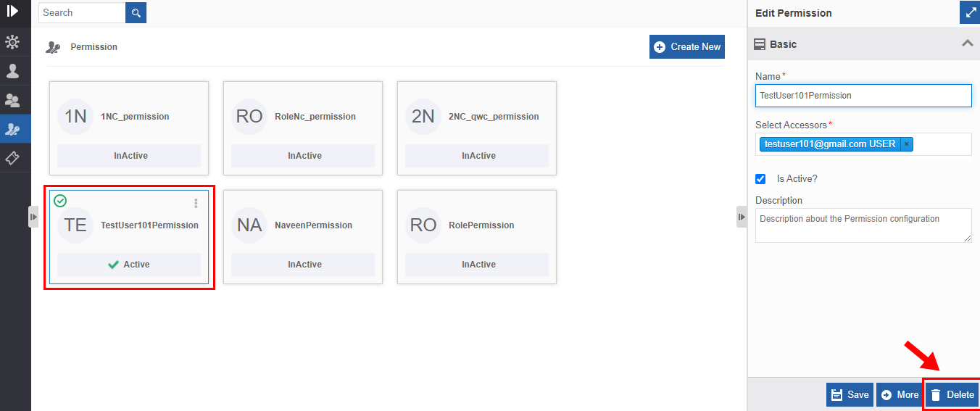Open the ticket tag sidebar icon

12,158
